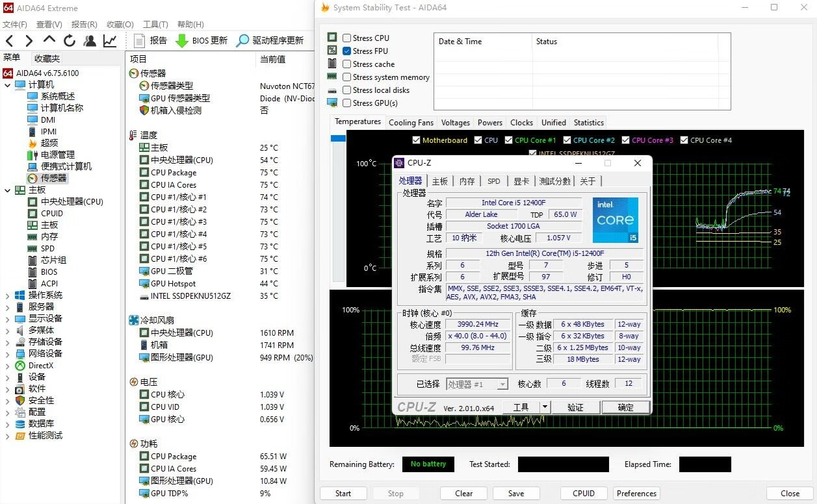Expand the 存储设备 tree node

(x=8, y=342)
